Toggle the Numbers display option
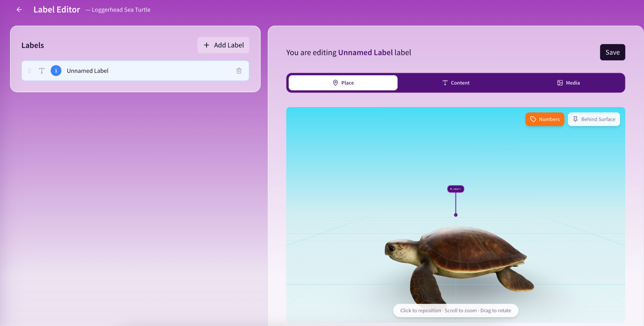This screenshot has width=644, height=326. pyautogui.click(x=545, y=119)
